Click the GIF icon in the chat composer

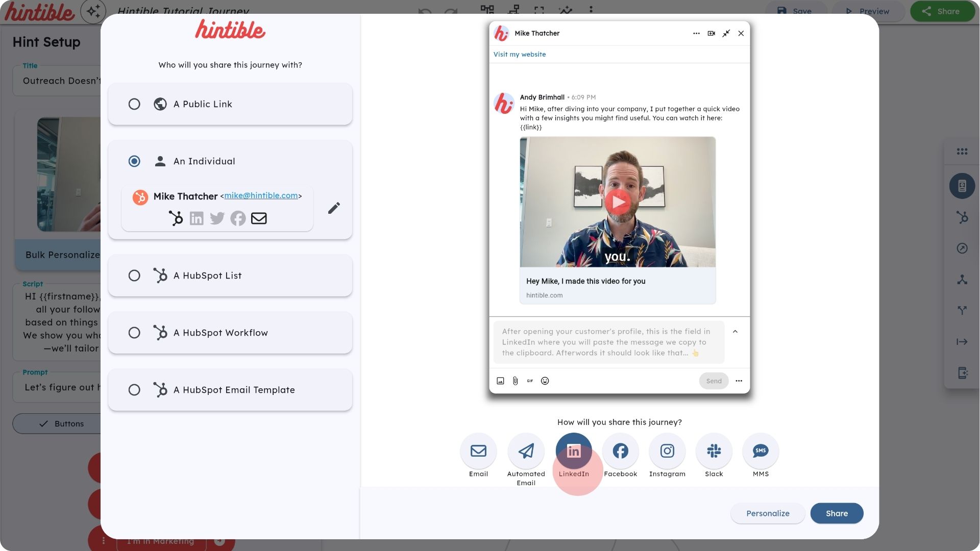530,381
